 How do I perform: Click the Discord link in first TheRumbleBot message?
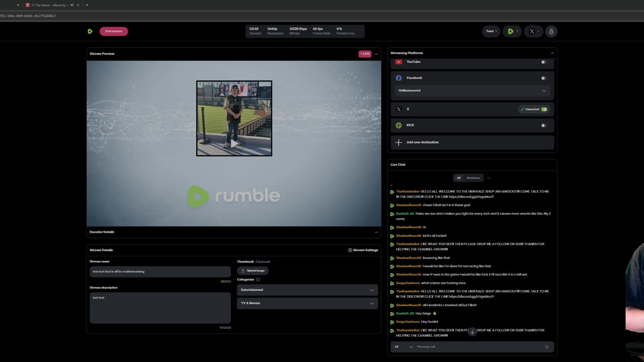[471, 197]
